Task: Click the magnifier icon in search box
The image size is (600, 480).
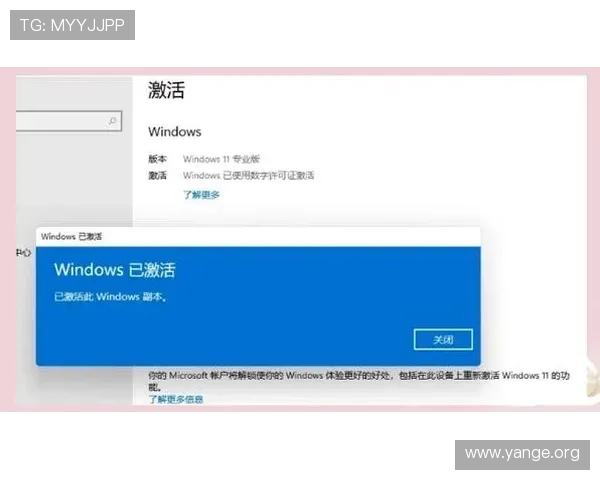Action: pos(112,121)
